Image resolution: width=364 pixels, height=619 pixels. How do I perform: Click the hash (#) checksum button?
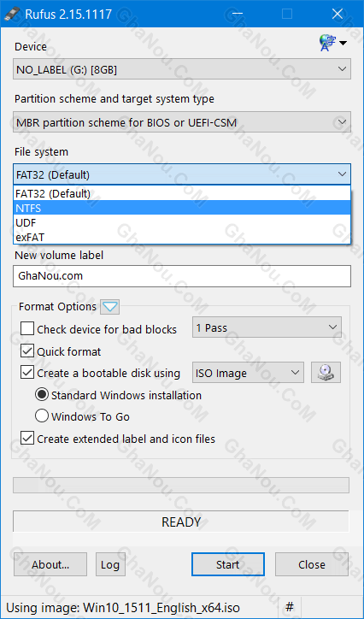click(290, 607)
